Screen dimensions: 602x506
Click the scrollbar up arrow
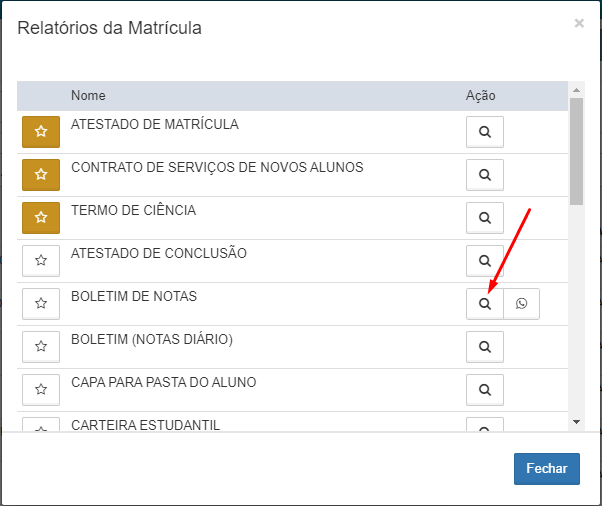click(x=576, y=90)
